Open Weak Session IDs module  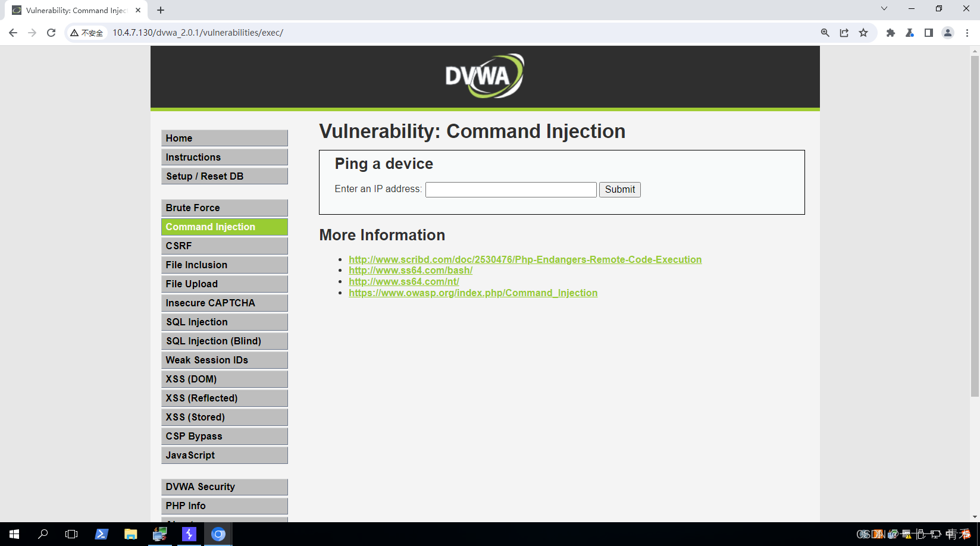(224, 360)
